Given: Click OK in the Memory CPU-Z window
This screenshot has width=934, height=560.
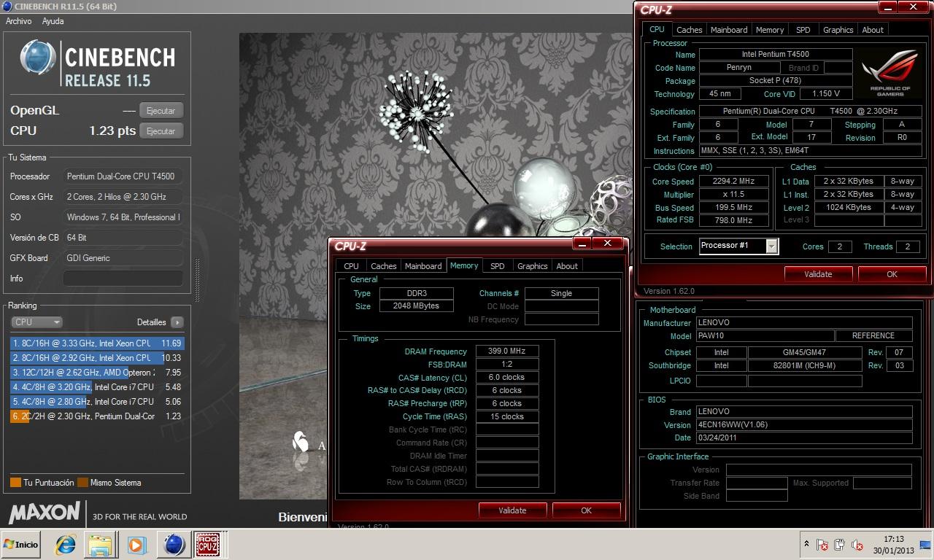Looking at the screenshot, I should coord(586,510).
